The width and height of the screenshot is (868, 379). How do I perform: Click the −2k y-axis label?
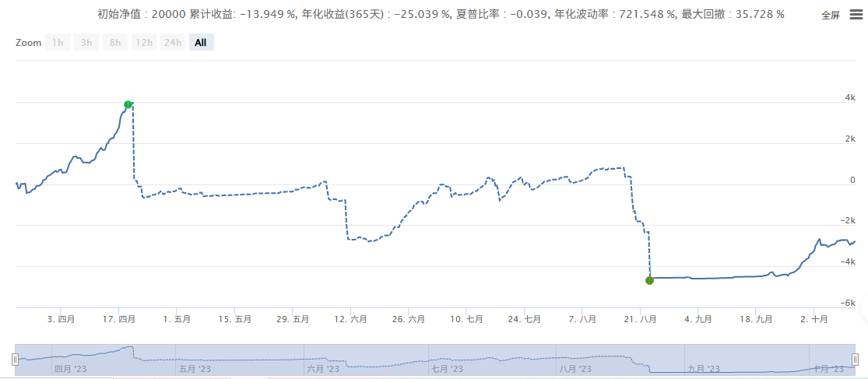[x=847, y=221]
